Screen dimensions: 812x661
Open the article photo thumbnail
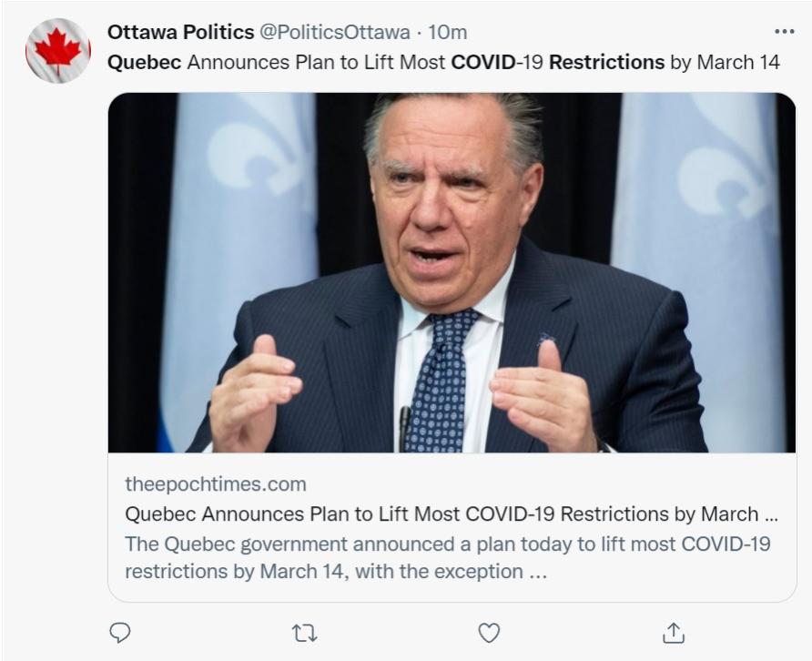point(452,273)
